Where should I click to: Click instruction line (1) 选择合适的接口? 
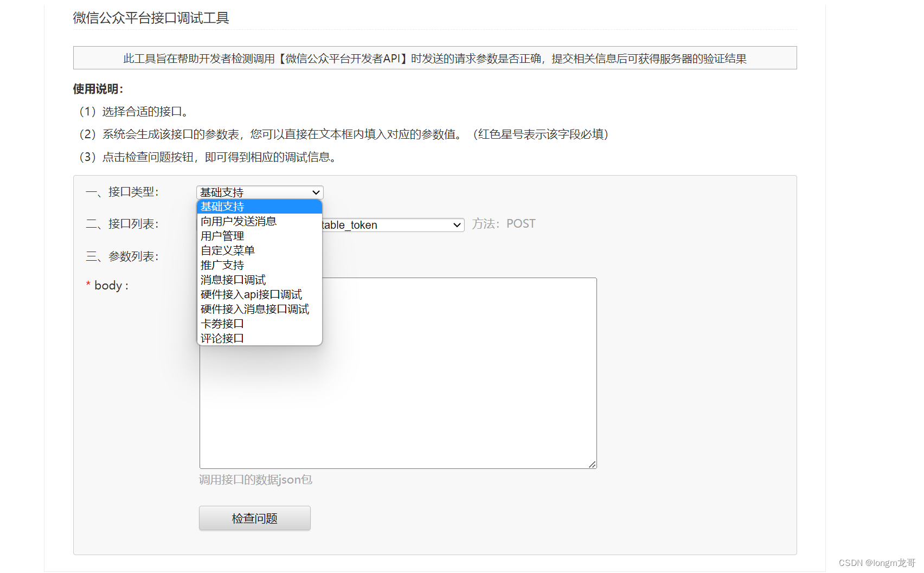point(134,112)
